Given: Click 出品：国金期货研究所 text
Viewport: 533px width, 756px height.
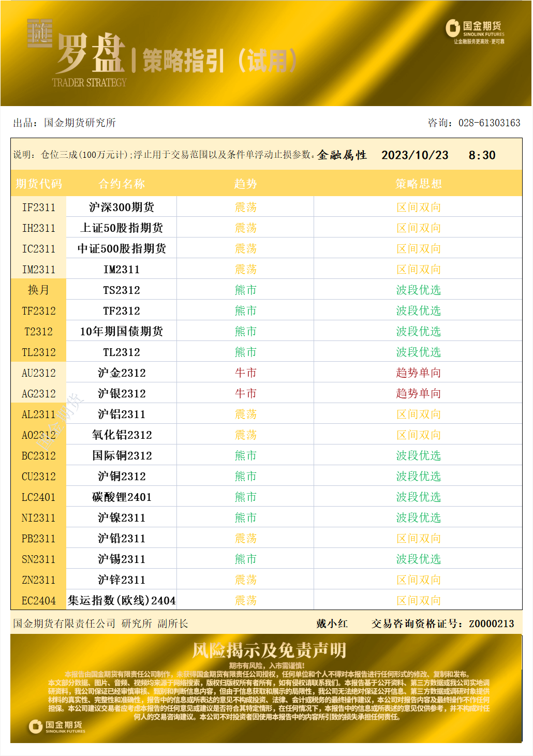Looking at the screenshot, I should point(64,123).
